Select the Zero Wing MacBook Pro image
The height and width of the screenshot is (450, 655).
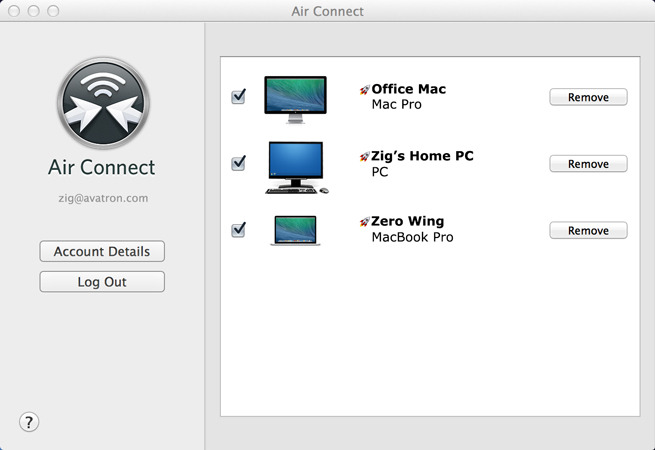295,231
